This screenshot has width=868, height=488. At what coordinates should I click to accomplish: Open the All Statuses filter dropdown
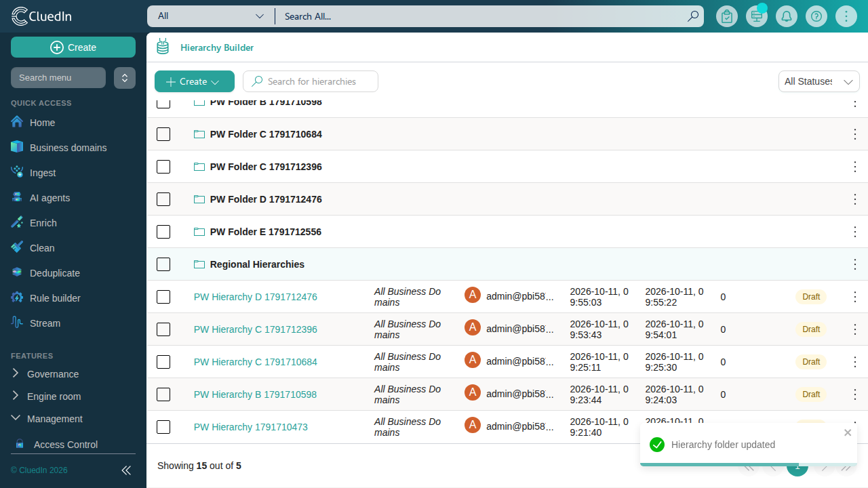(x=819, y=81)
